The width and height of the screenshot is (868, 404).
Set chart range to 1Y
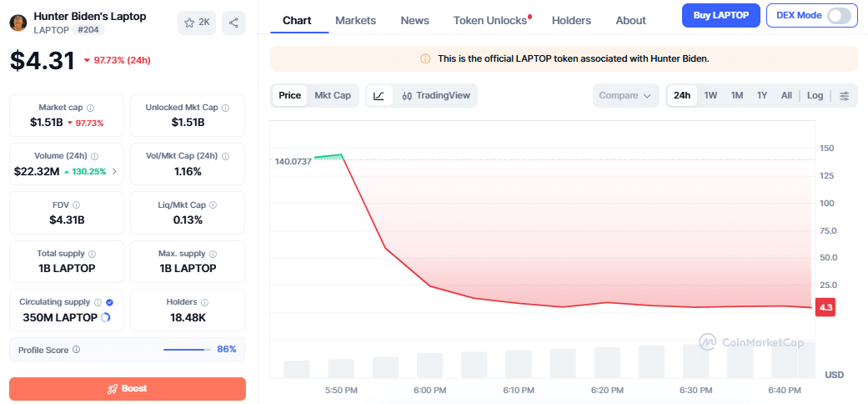click(762, 95)
